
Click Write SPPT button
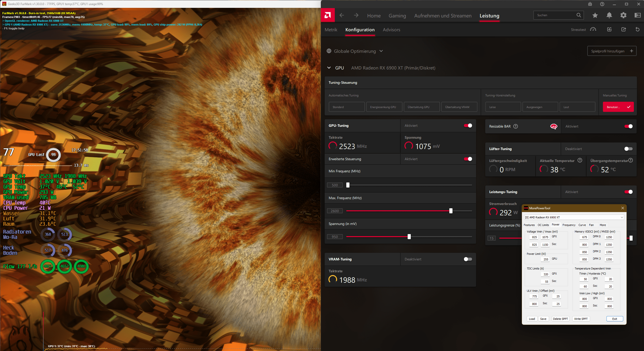[x=581, y=319]
